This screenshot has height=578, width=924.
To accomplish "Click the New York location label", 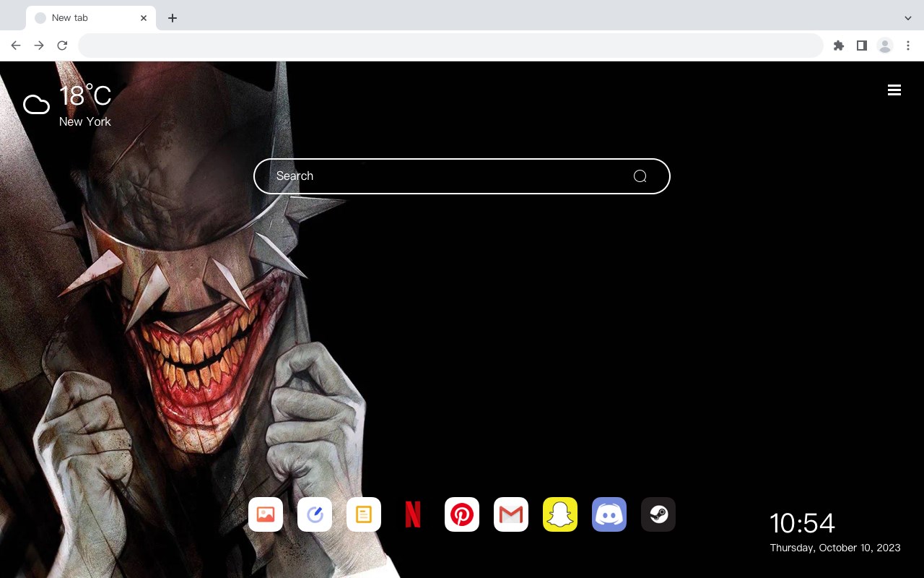I will pos(85,121).
